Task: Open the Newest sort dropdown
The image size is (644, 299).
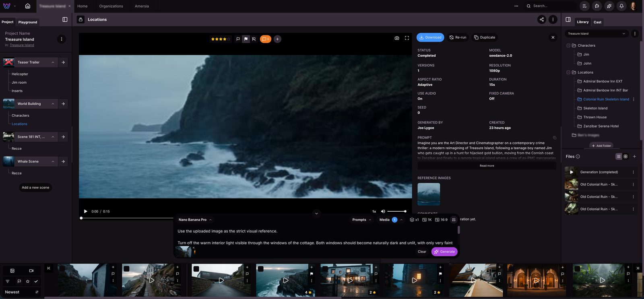Action: (22, 292)
